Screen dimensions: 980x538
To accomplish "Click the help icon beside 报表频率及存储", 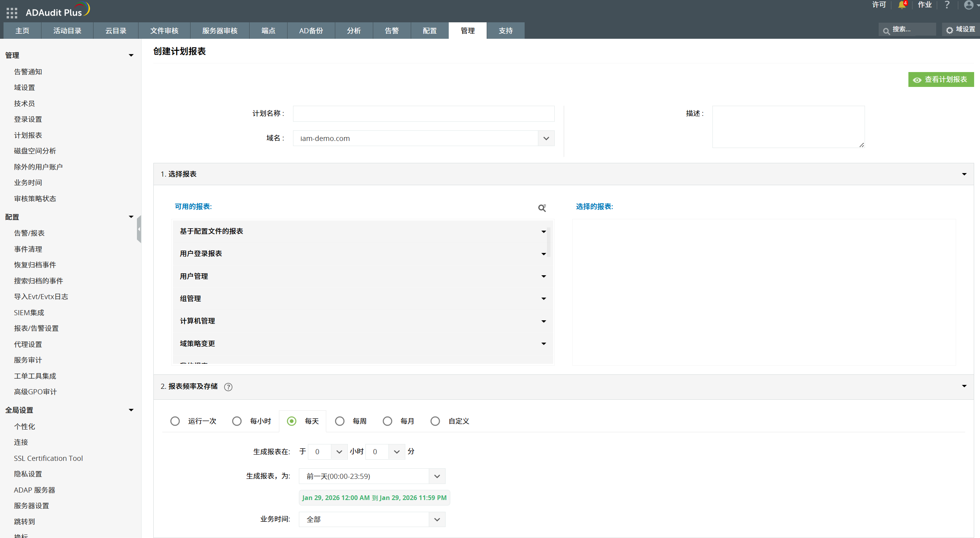I will (228, 387).
